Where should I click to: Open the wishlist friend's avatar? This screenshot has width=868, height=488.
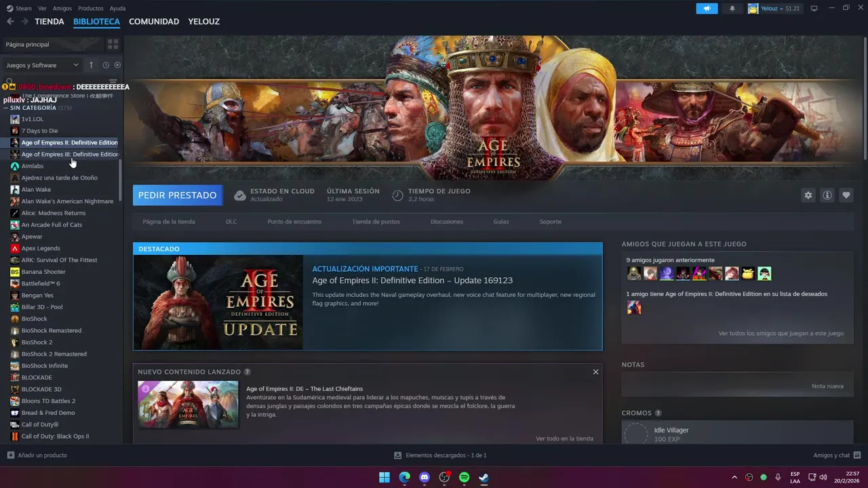(x=634, y=308)
